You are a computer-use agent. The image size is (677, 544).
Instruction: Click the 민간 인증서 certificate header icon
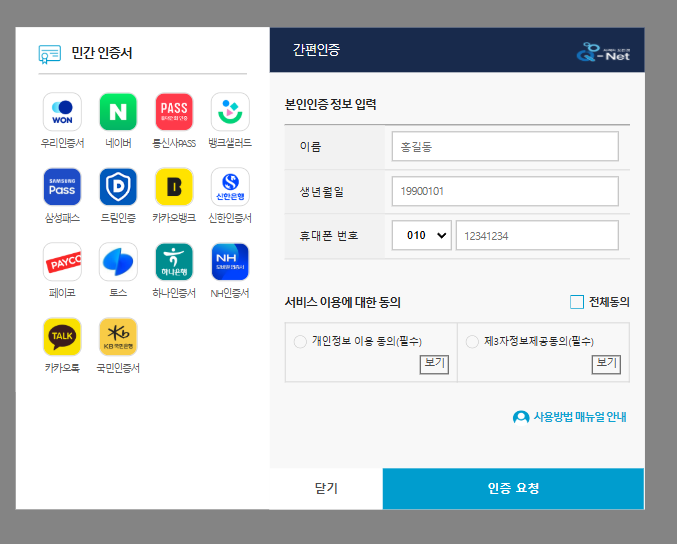[x=50, y=54]
